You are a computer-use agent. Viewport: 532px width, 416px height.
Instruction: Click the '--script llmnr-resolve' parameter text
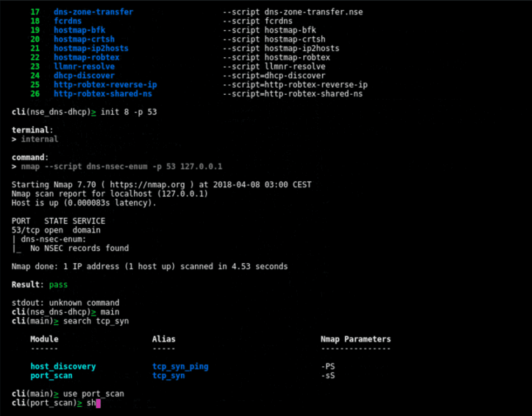(x=274, y=66)
